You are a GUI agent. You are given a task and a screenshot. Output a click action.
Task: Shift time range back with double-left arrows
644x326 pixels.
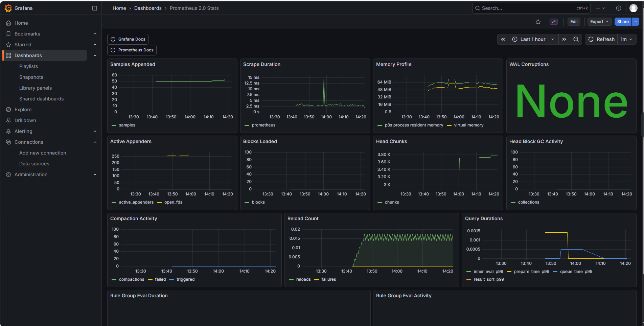pos(503,39)
